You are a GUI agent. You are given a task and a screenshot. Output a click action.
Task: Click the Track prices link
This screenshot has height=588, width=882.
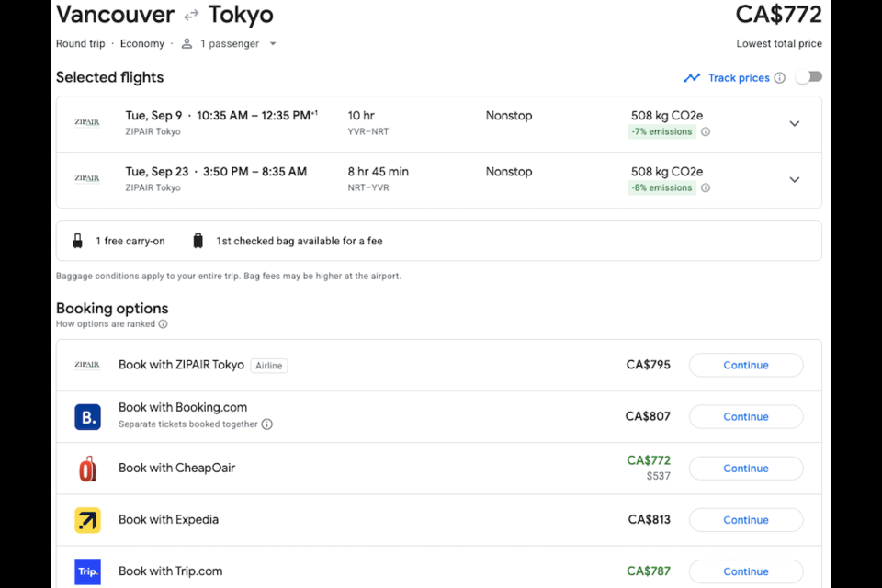point(739,78)
